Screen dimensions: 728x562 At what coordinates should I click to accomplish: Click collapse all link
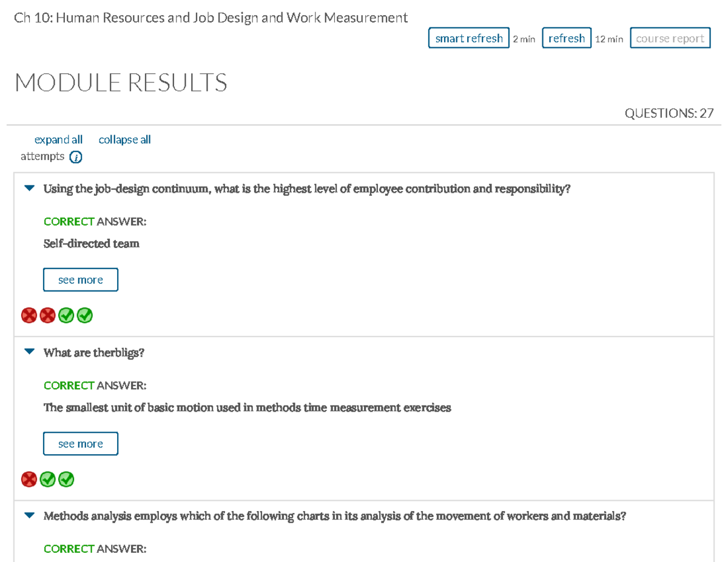pos(124,139)
